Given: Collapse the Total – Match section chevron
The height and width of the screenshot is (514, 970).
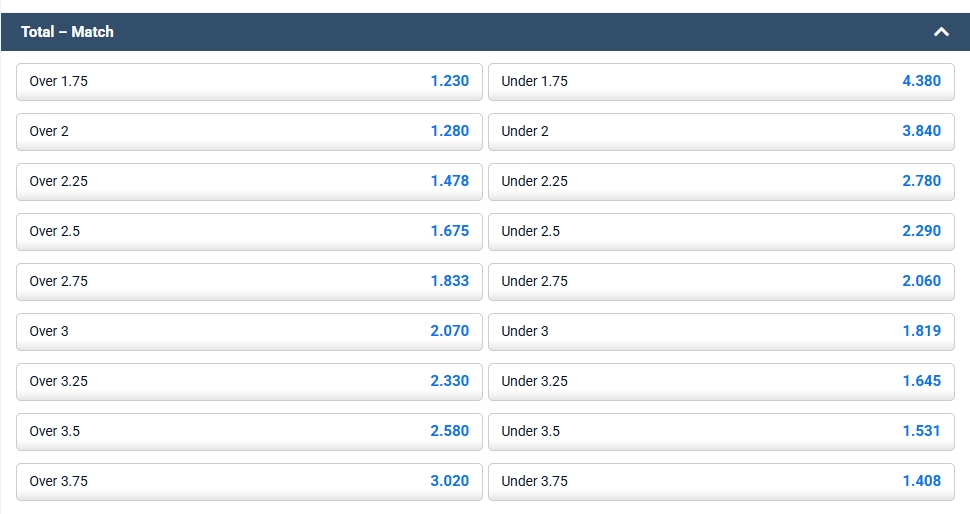Looking at the screenshot, I should pyautogui.click(x=940, y=32).
